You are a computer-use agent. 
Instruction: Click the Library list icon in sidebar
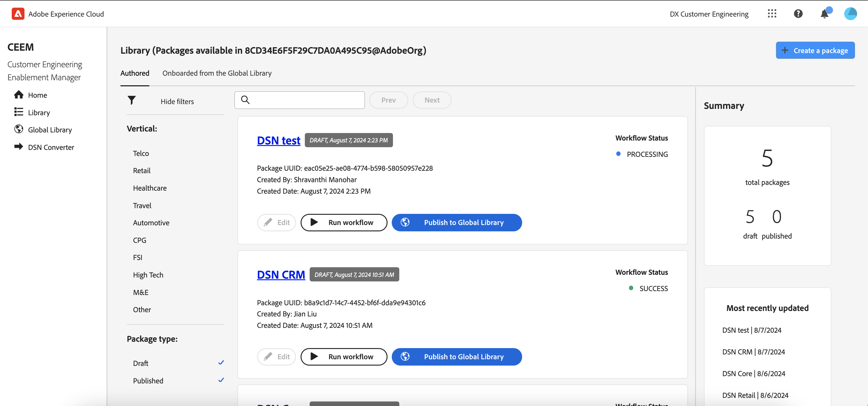pyautogui.click(x=19, y=112)
